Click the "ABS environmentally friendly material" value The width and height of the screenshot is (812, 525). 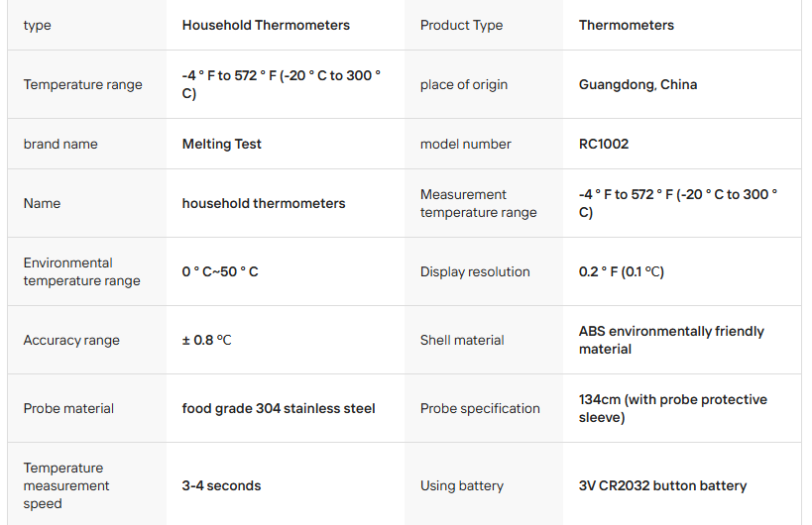(671, 340)
